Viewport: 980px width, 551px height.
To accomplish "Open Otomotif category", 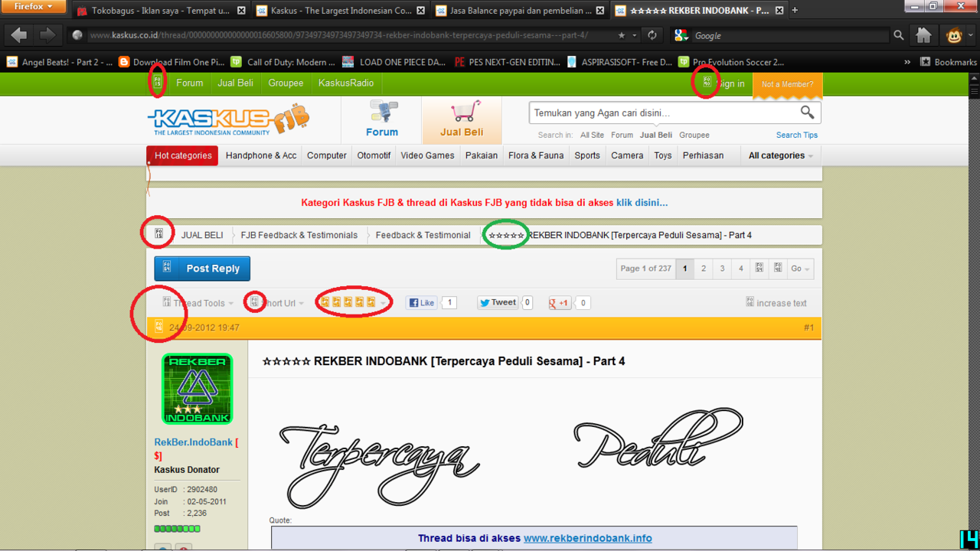I will [x=374, y=155].
